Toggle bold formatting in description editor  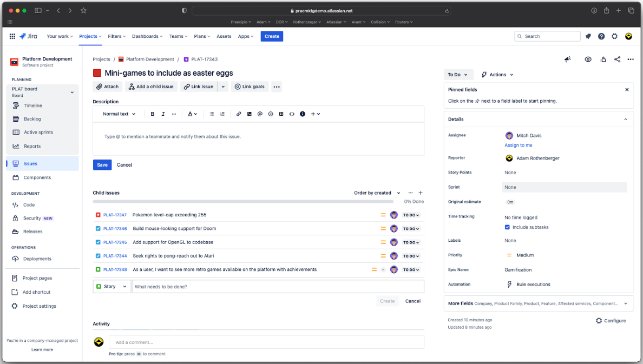[x=153, y=114]
